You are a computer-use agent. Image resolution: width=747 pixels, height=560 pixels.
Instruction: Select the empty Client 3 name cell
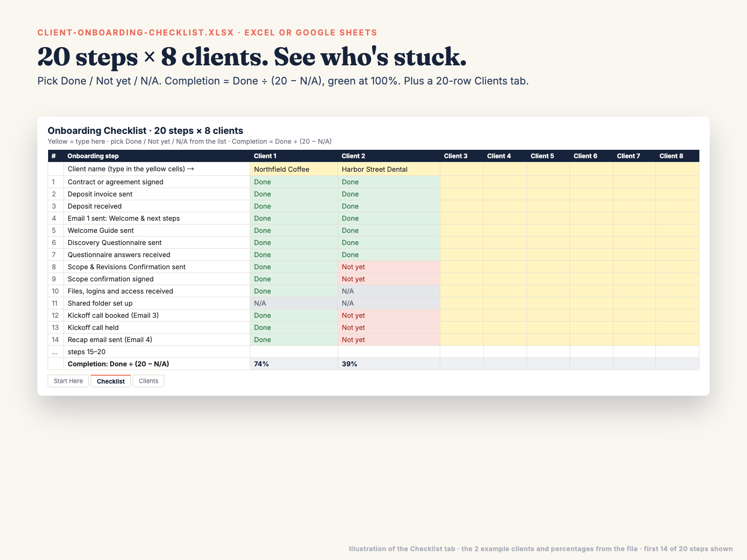click(x=462, y=169)
